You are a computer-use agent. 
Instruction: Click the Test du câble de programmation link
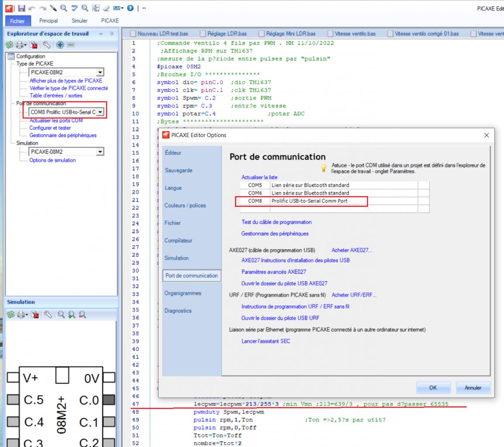(x=276, y=222)
